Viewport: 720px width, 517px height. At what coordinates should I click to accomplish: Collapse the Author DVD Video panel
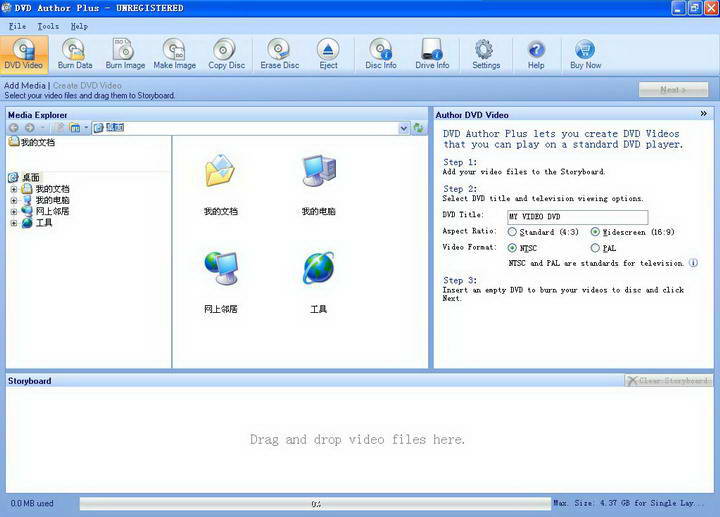(703, 114)
